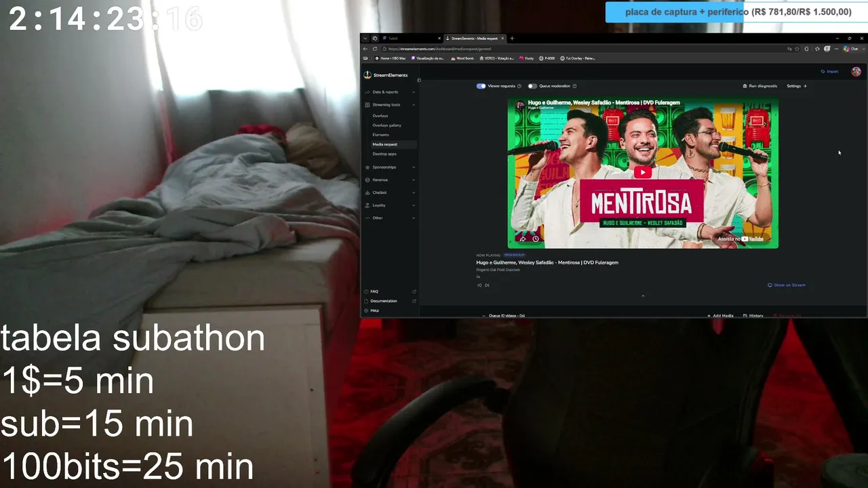This screenshot has height=488, width=868.
Task: Click the YouTube watch later clock icon
Action: [536, 239]
